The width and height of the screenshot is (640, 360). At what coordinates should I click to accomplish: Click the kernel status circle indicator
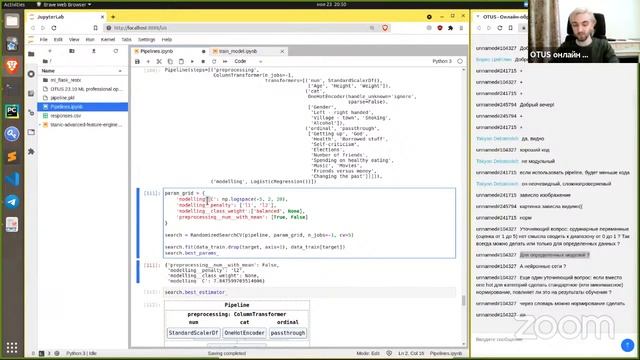[460, 61]
